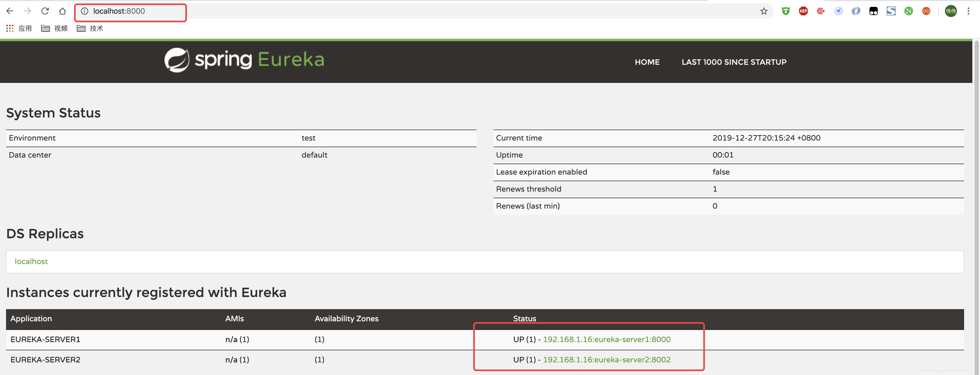
Task: Open the red target-arrow extension icon
Action: tap(821, 11)
